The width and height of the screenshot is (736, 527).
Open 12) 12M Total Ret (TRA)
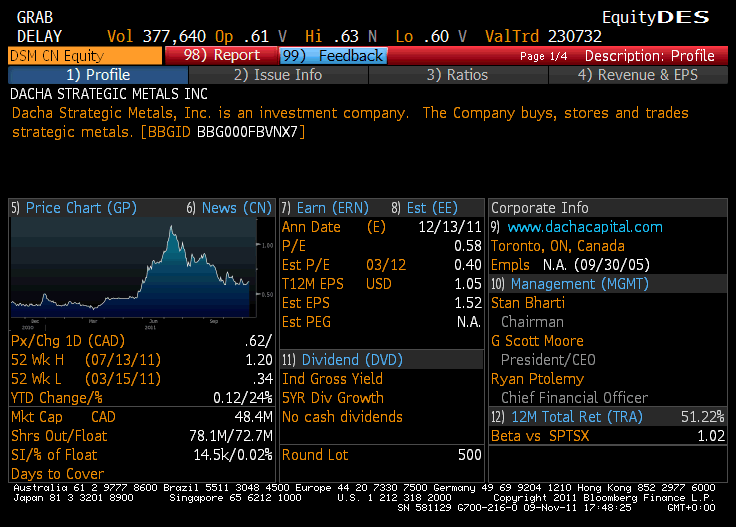click(x=567, y=417)
